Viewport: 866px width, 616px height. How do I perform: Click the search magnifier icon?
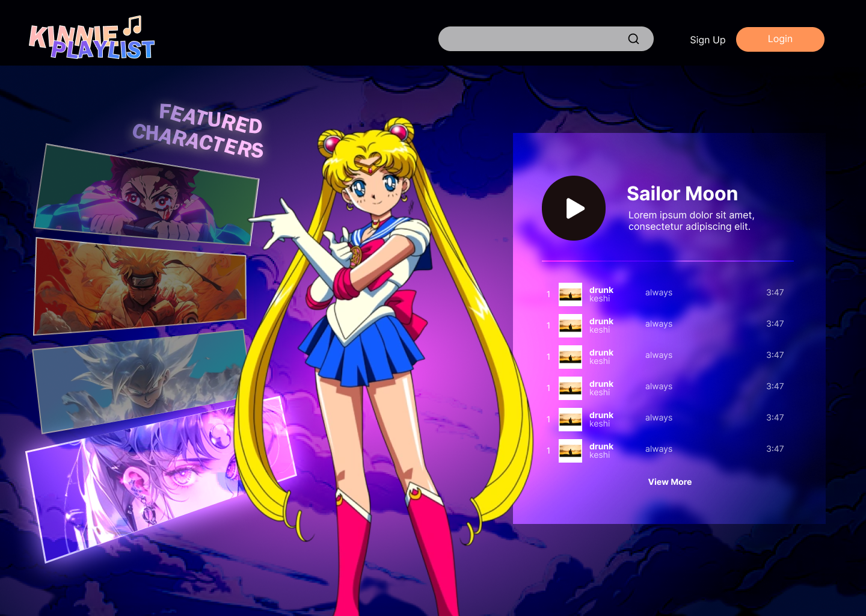(633, 39)
